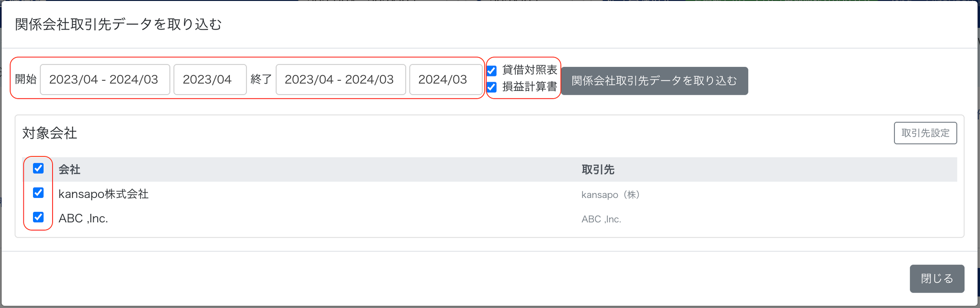Open the 終了 fiscal year dropdown
980x308 pixels.
pos(341,79)
